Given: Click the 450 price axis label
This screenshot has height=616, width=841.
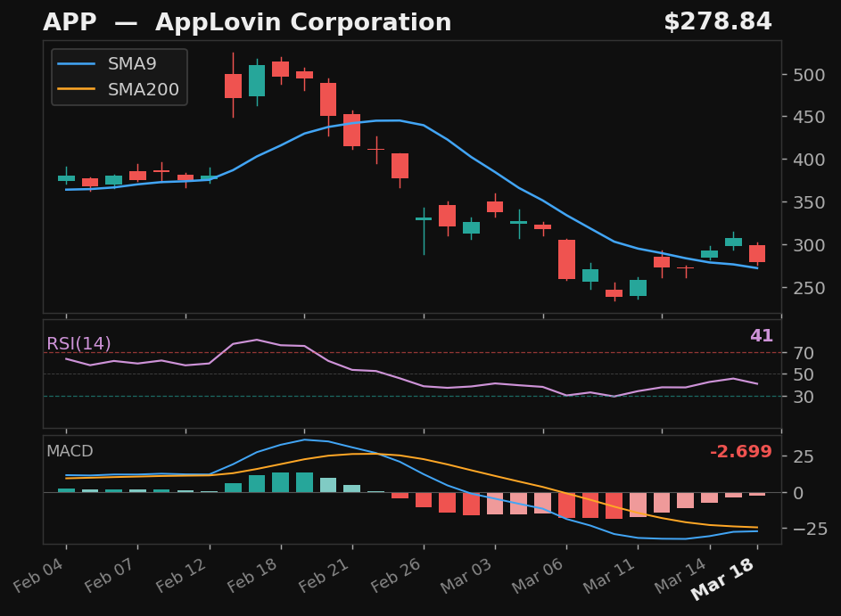Looking at the screenshot, I should (x=809, y=117).
